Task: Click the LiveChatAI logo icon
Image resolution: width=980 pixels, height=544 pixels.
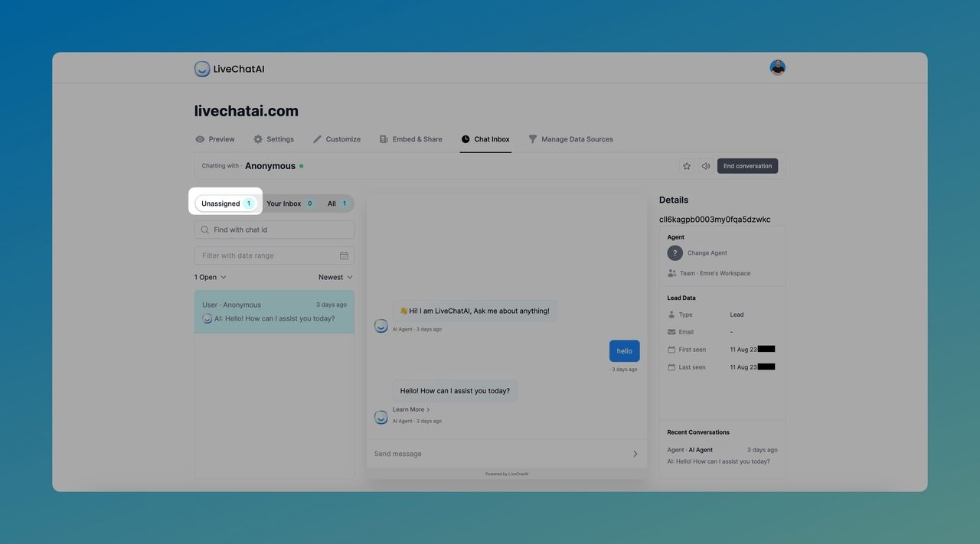Action: point(202,69)
